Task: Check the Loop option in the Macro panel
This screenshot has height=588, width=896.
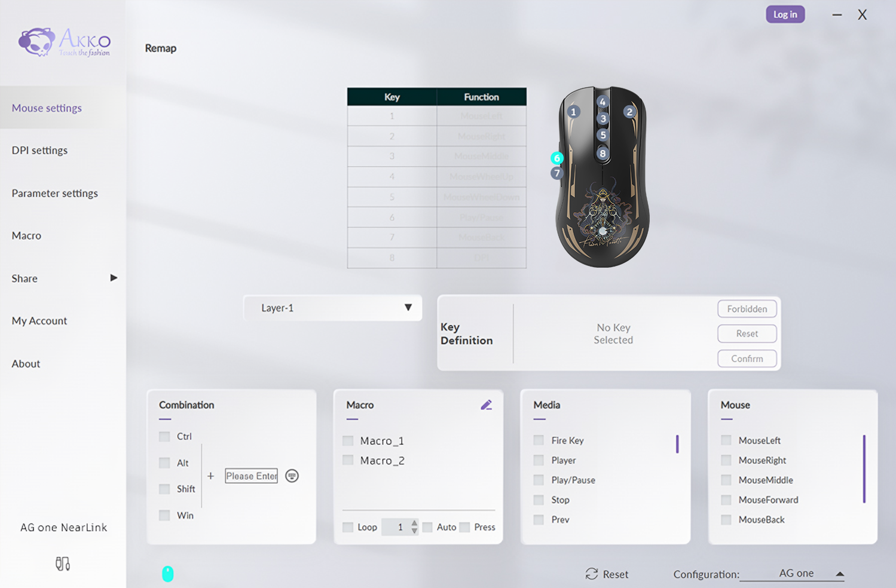Action: [348, 526]
